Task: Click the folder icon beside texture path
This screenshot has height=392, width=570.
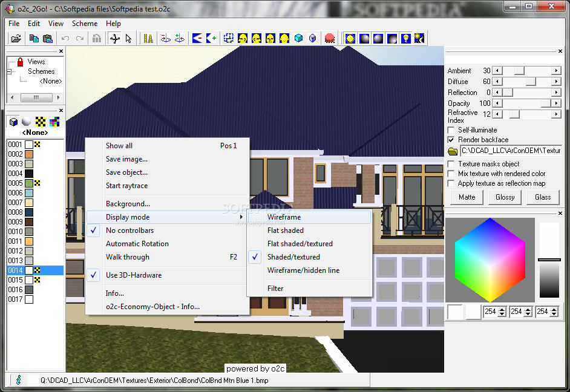Action: coord(453,151)
